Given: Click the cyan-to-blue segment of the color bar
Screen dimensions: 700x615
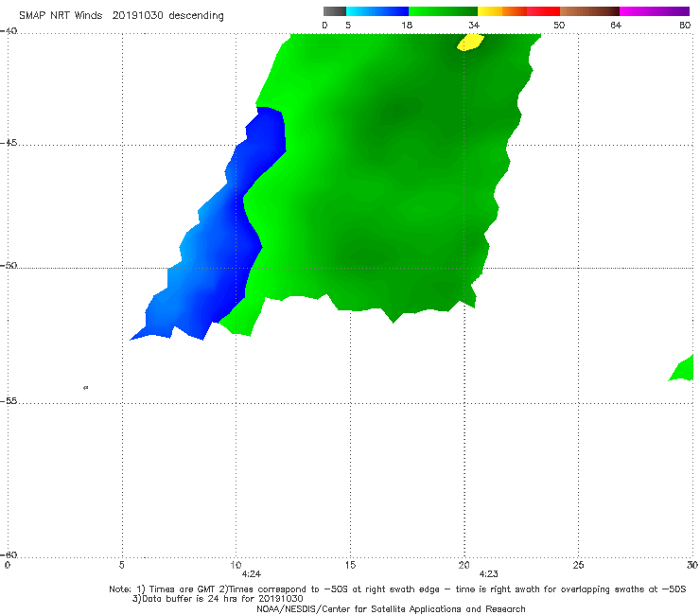Looking at the screenshot, I should pyautogui.click(x=377, y=11).
